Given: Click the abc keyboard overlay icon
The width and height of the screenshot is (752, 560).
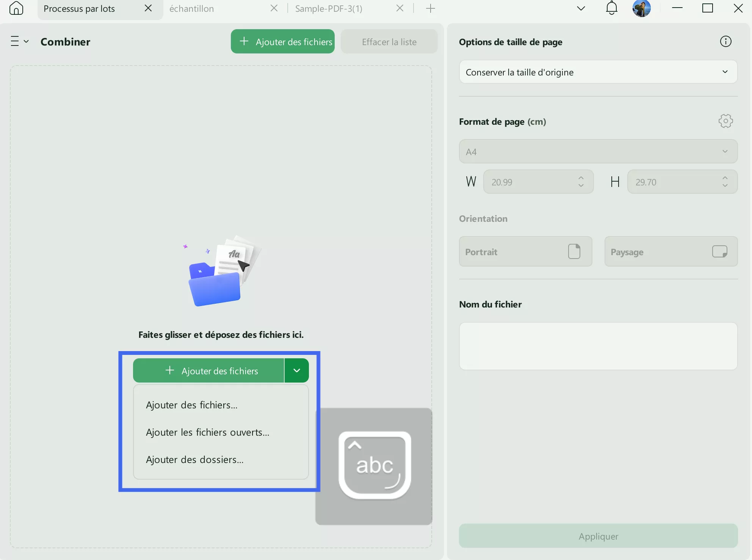Looking at the screenshot, I should click(374, 466).
